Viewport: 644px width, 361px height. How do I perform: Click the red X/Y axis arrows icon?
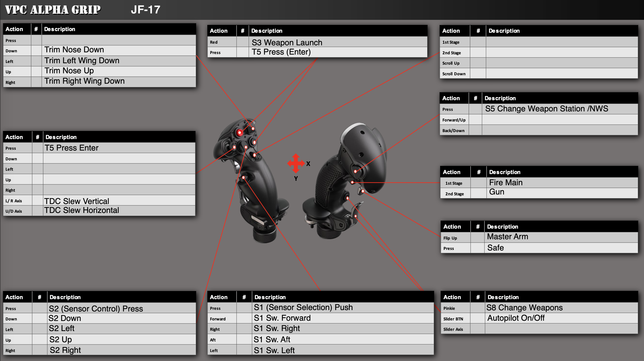[x=296, y=163]
